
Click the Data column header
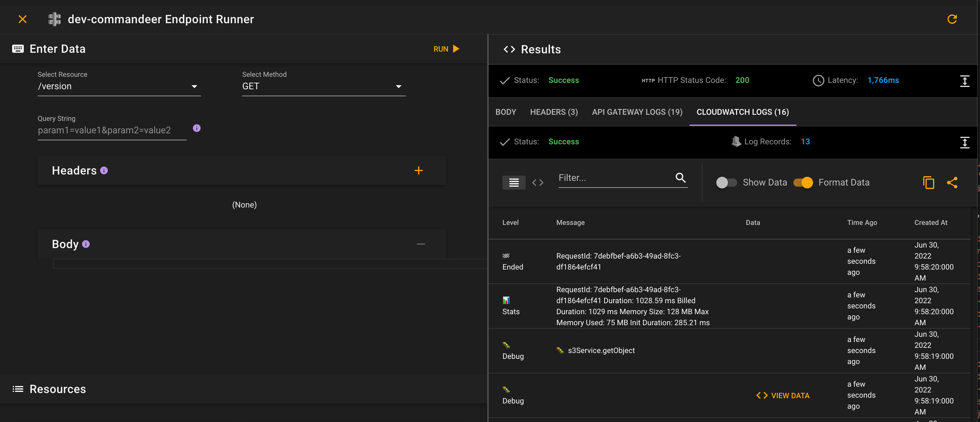(753, 223)
